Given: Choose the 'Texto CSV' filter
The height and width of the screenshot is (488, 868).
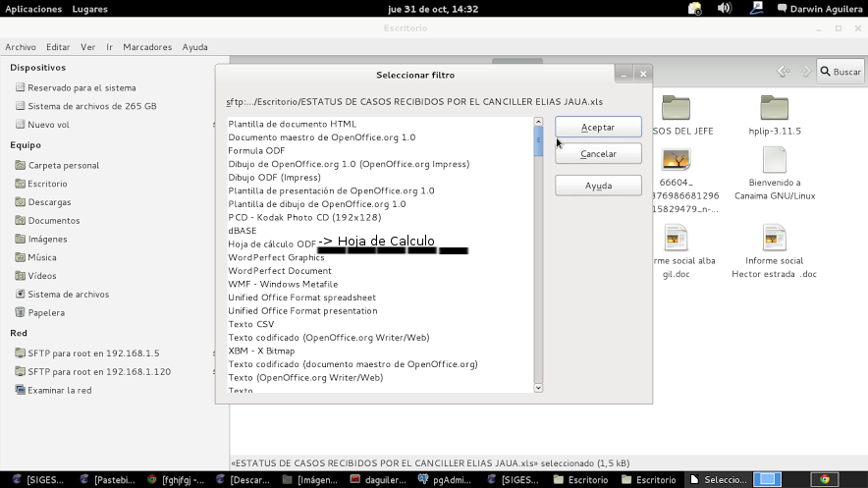Looking at the screenshot, I should (x=250, y=324).
